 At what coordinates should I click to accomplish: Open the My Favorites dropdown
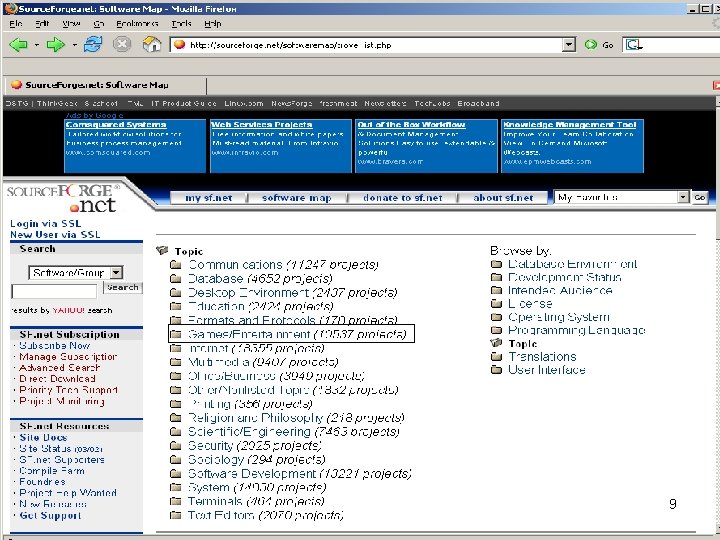coord(684,197)
